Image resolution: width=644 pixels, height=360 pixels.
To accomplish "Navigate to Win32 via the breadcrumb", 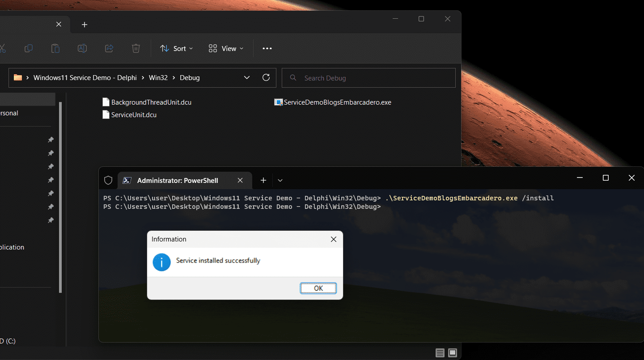I will (x=158, y=77).
